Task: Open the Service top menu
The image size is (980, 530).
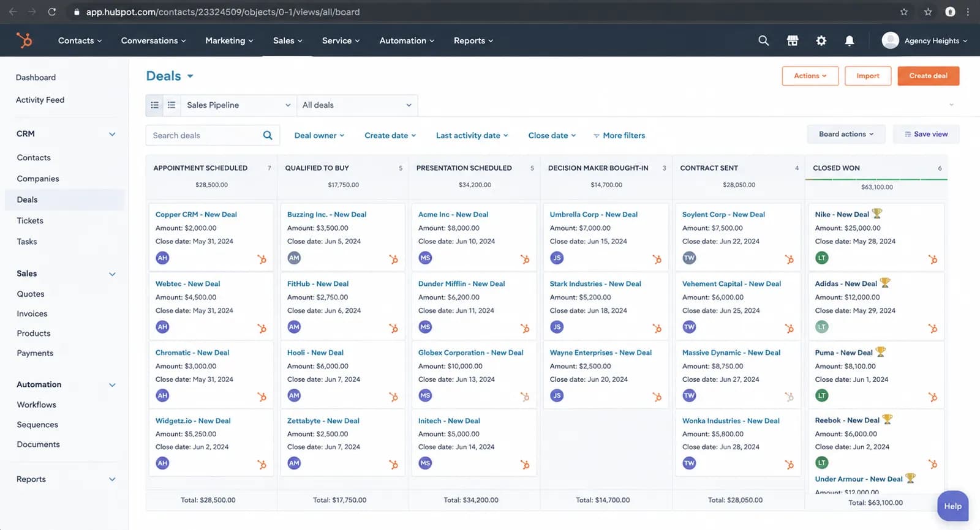Action: [341, 40]
